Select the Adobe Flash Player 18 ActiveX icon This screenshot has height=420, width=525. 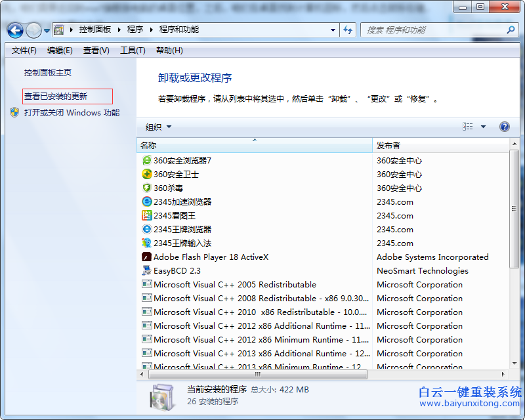coord(146,257)
